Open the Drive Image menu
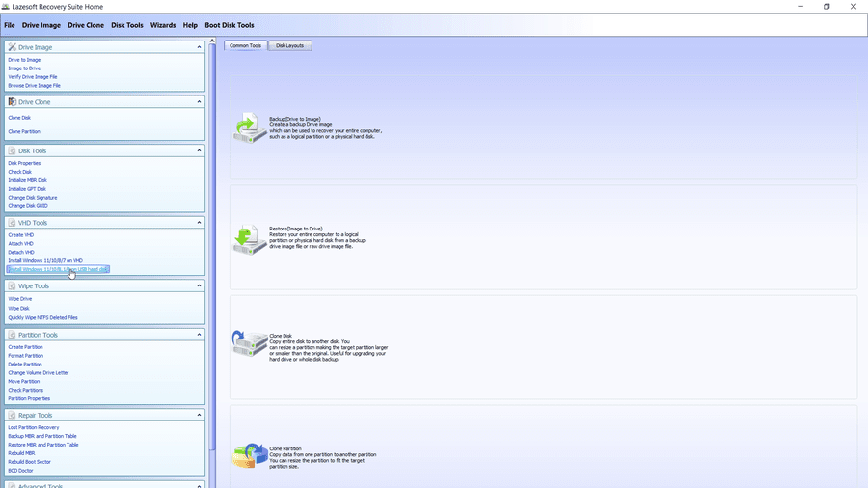Viewport: 868px width, 488px height. point(41,25)
